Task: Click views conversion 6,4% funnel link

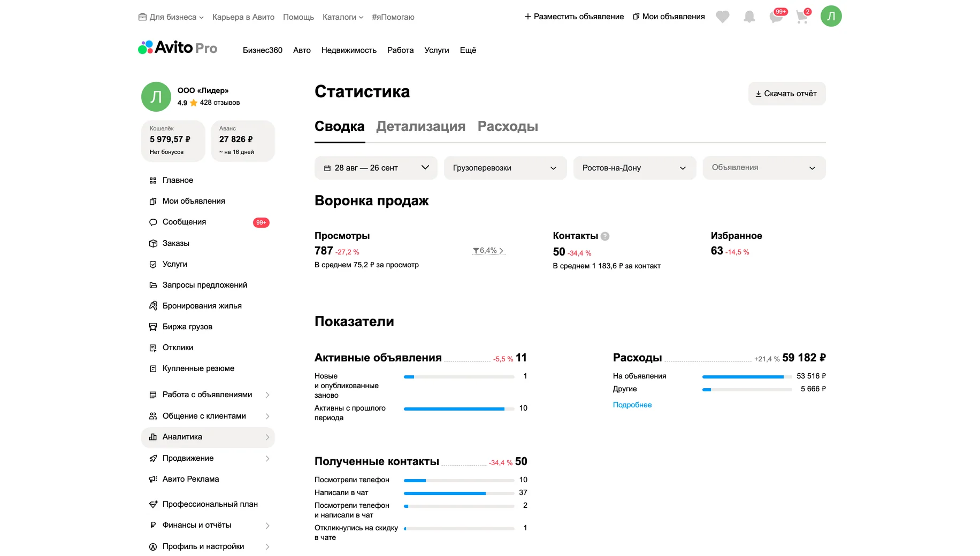Action: [x=488, y=251]
